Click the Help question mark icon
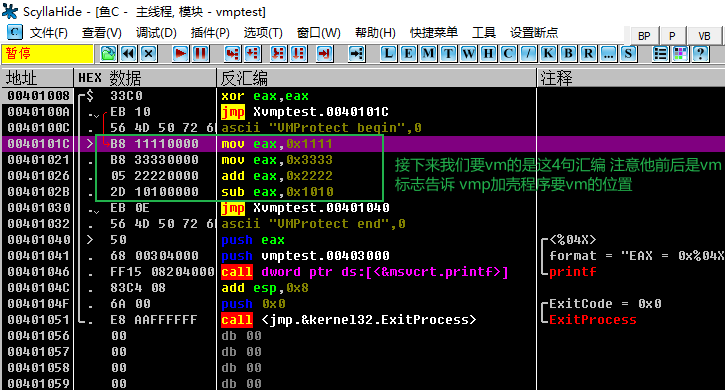 pyautogui.click(x=700, y=54)
